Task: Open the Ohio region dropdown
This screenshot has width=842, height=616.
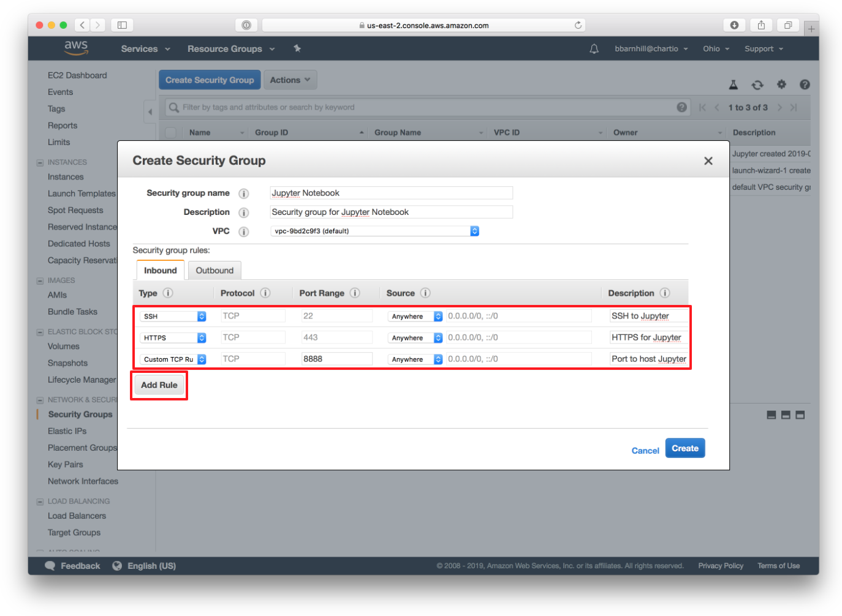Action: (716, 49)
